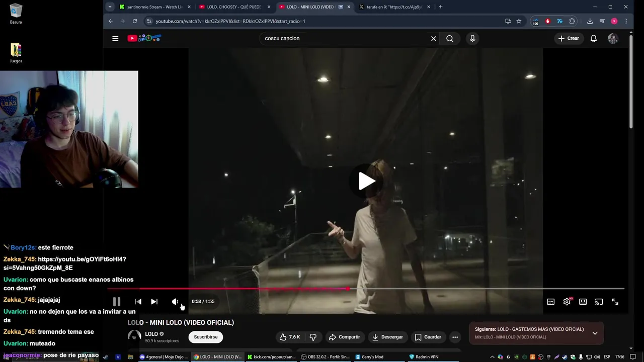Open the player settings gear
This screenshot has width=644, height=362.
click(567, 302)
